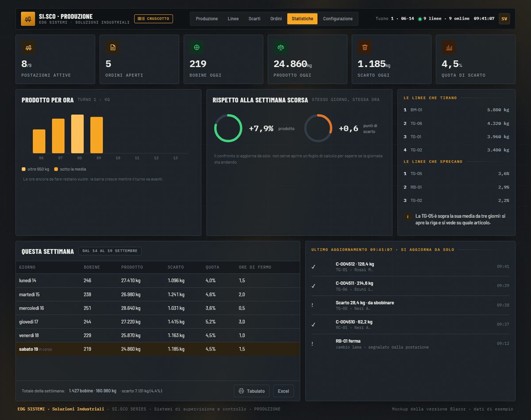Click the 'ORE DI FERMO' column header
This screenshot has height=420, width=531.
(x=255, y=267)
